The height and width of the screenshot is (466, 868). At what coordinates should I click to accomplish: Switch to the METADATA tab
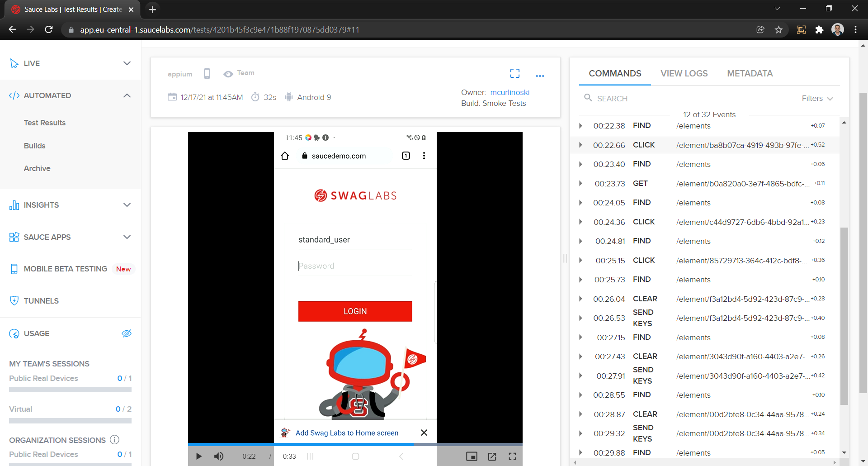pos(750,73)
